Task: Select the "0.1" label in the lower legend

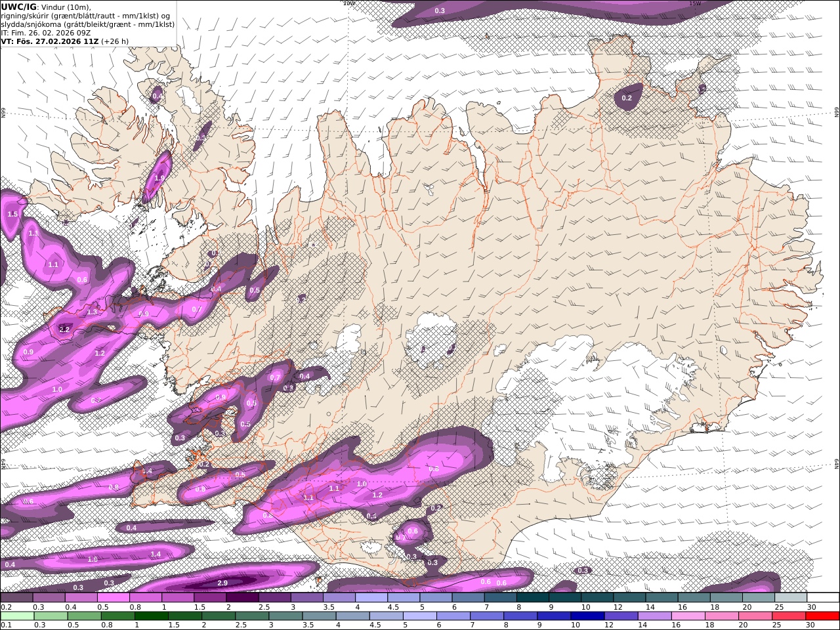Action: (x=6, y=625)
